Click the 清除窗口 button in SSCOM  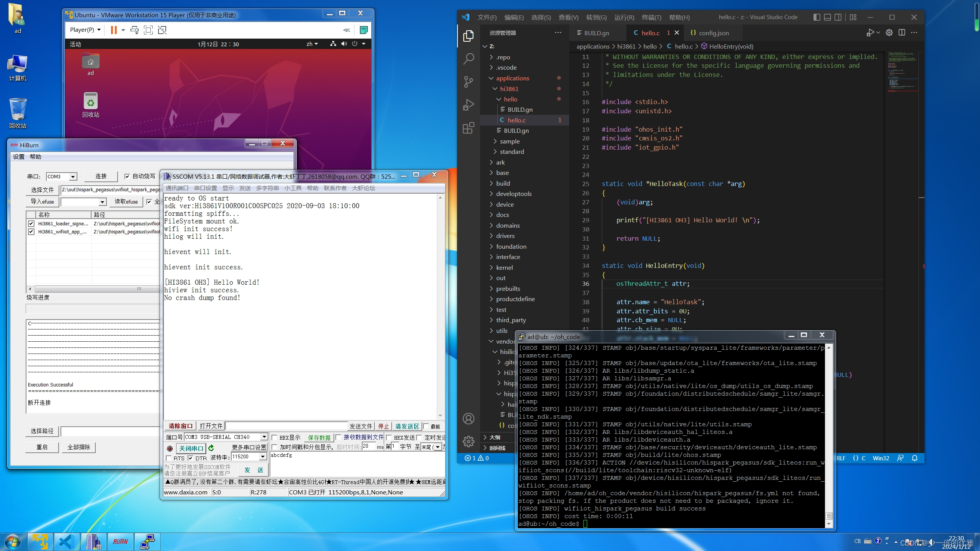[x=180, y=426]
